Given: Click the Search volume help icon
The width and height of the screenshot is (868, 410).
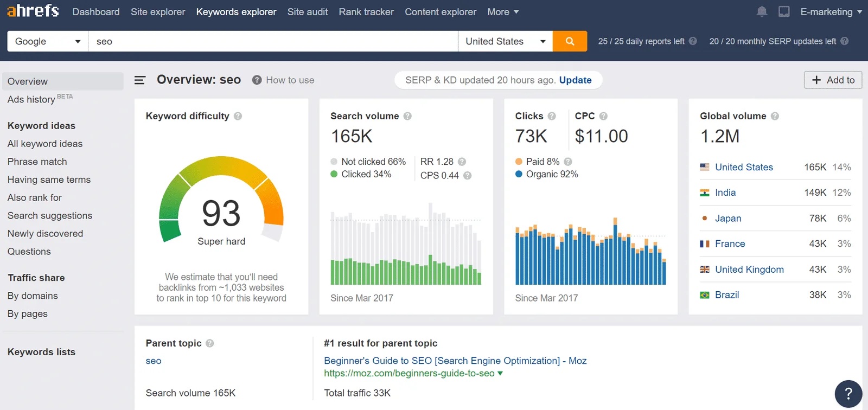Looking at the screenshot, I should pyautogui.click(x=407, y=116).
